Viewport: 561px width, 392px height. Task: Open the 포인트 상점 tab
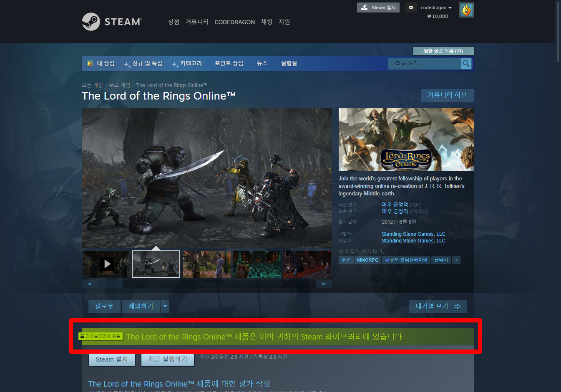229,63
